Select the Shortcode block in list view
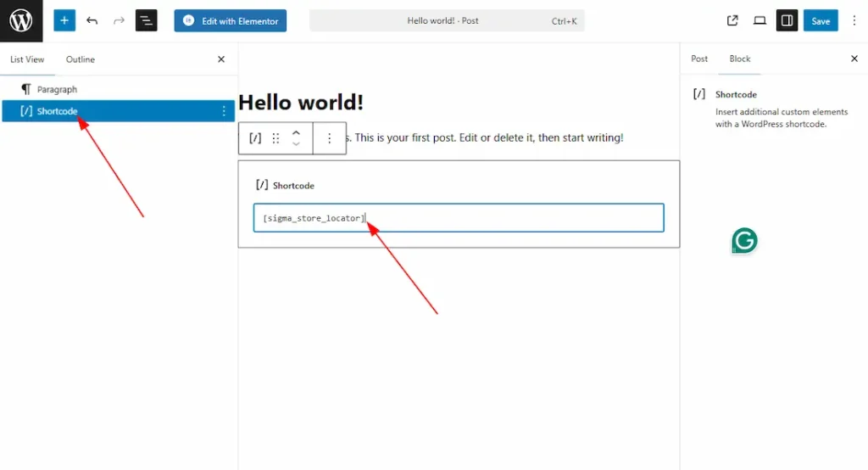Screen dimensions: 868x470 point(118,111)
